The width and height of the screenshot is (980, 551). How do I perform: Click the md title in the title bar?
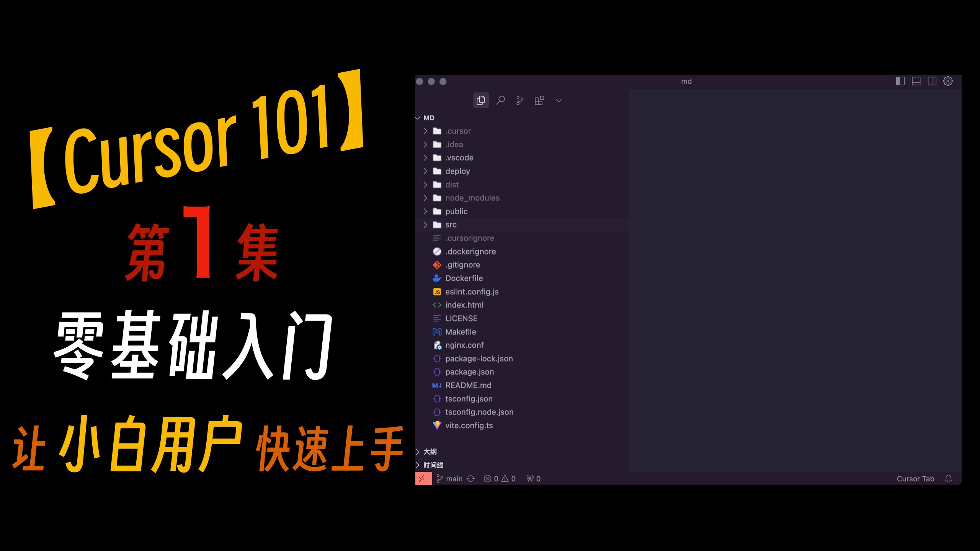click(686, 81)
